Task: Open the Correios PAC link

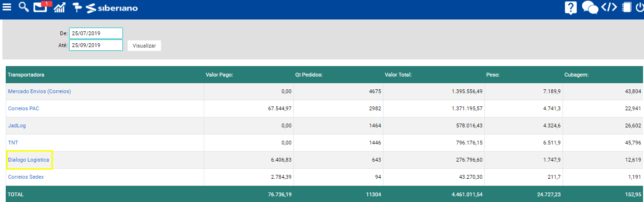Action: click(x=24, y=108)
